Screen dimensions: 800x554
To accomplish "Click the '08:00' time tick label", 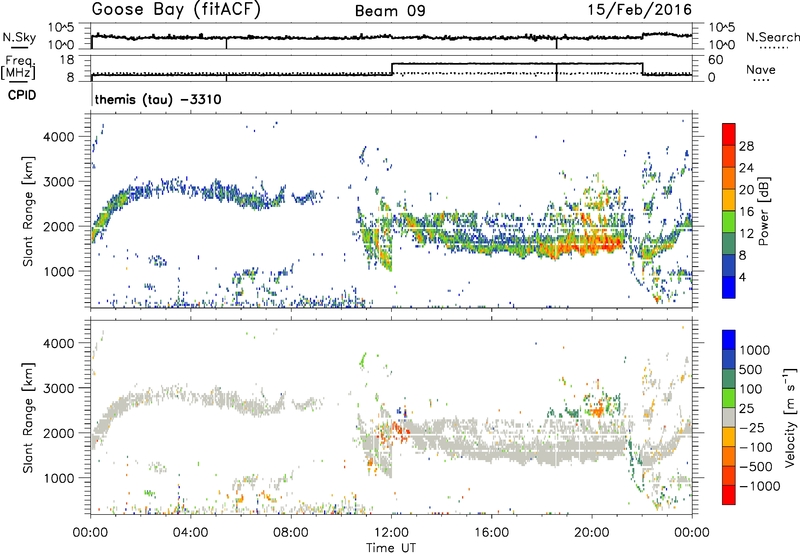I will (290, 533).
